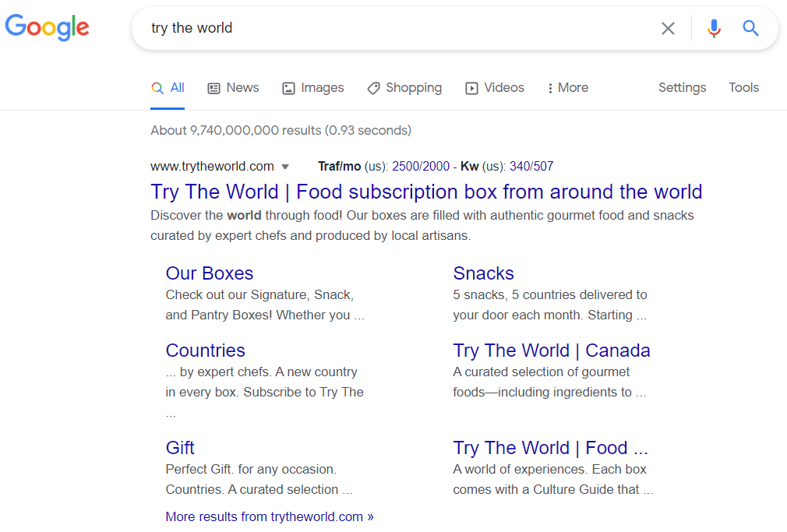
Task: Open Try The World Food subscription box result
Action: [426, 192]
